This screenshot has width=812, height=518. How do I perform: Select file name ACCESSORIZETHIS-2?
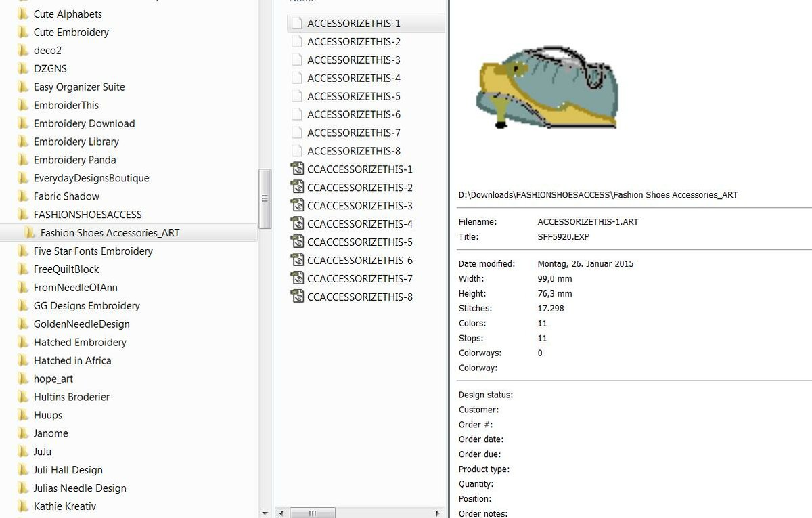pos(354,41)
